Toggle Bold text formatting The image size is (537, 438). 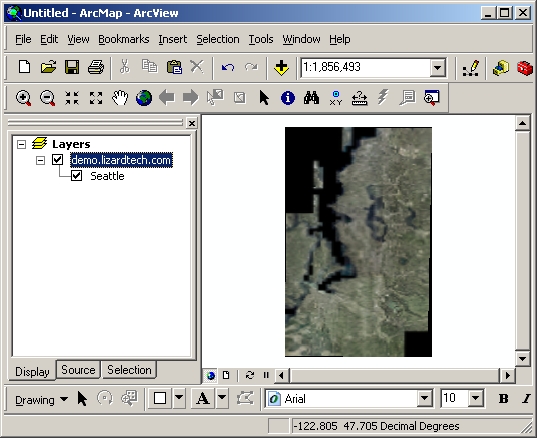click(x=503, y=399)
